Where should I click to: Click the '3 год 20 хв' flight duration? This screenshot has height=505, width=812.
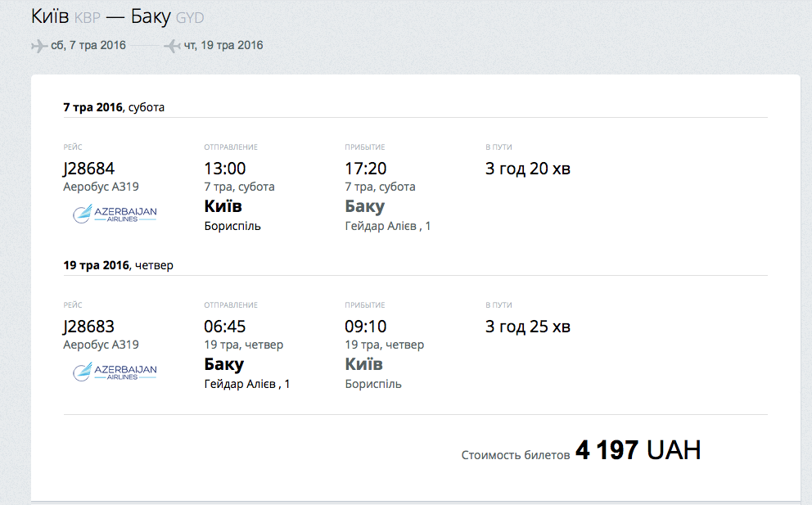click(x=528, y=169)
